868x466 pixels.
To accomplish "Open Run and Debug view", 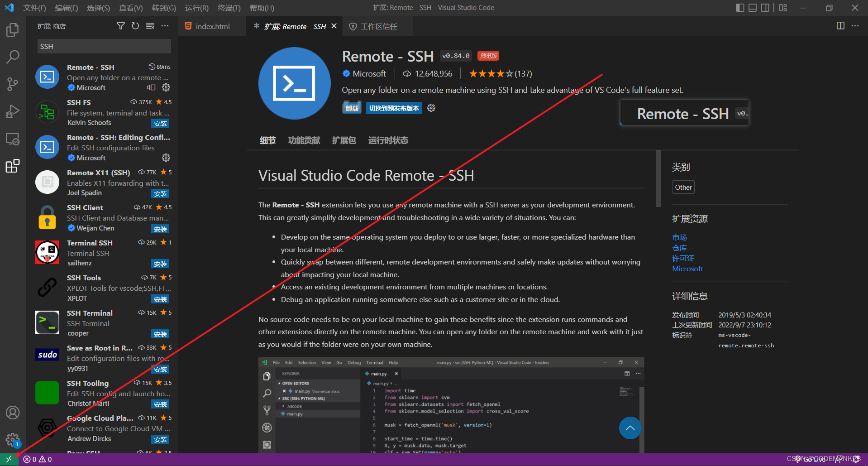I will [13, 111].
